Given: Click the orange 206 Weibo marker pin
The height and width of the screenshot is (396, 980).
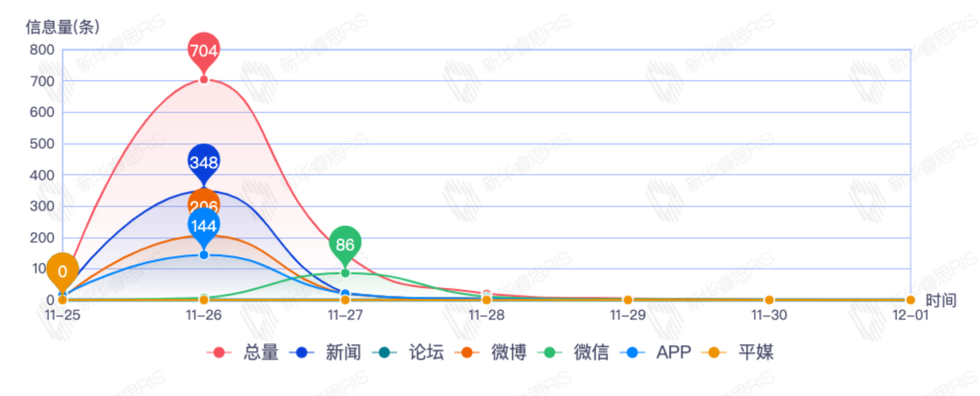Looking at the screenshot, I should pos(204,202).
